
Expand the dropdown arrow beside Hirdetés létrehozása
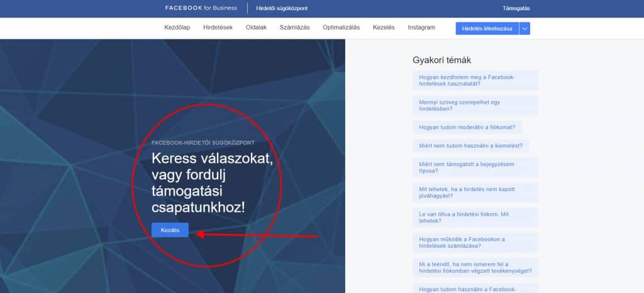coord(525,28)
